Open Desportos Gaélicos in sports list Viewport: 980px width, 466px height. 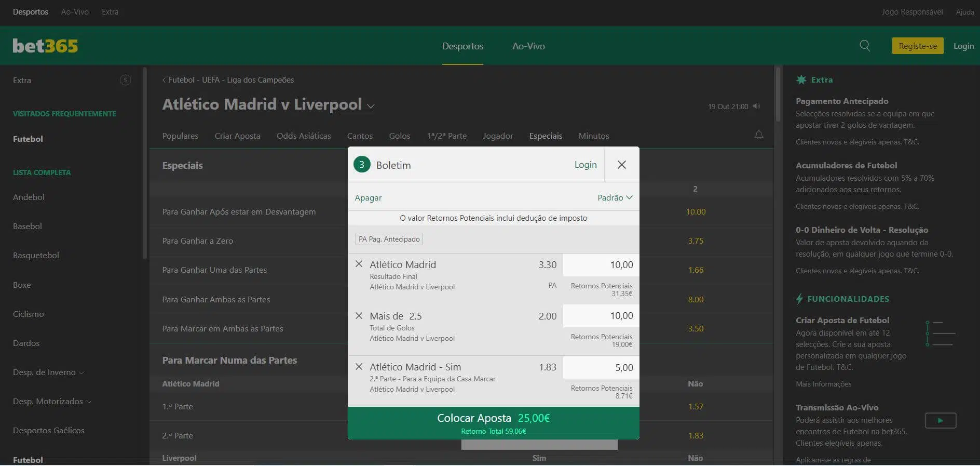[x=48, y=430]
